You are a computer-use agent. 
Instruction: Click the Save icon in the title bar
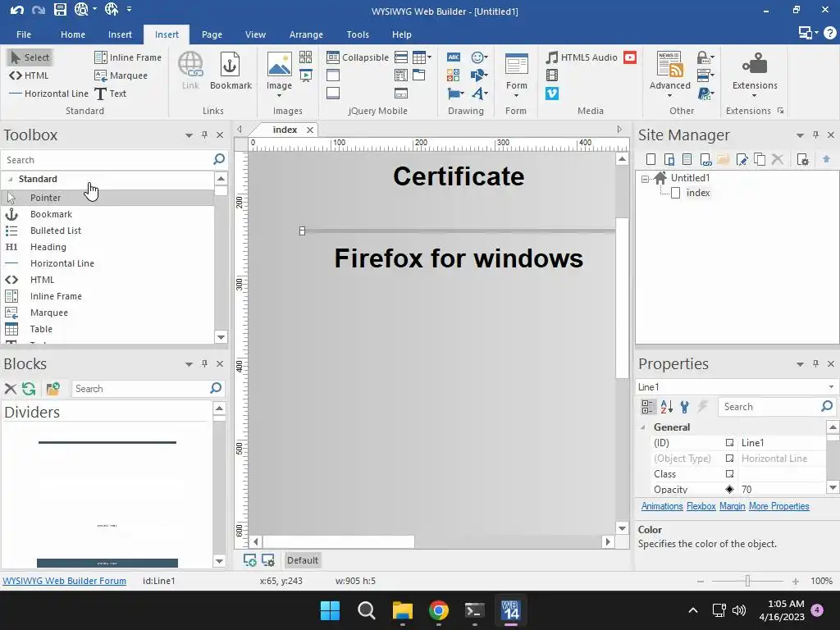(x=60, y=9)
